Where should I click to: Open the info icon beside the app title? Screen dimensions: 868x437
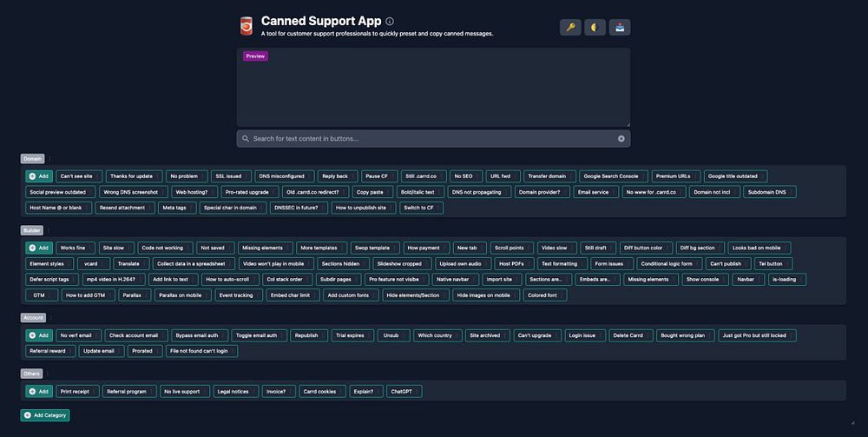pos(390,21)
